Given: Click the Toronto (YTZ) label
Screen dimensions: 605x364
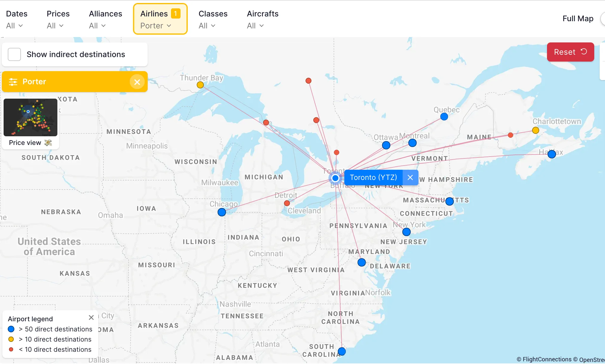Looking at the screenshot, I should [x=373, y=178].
